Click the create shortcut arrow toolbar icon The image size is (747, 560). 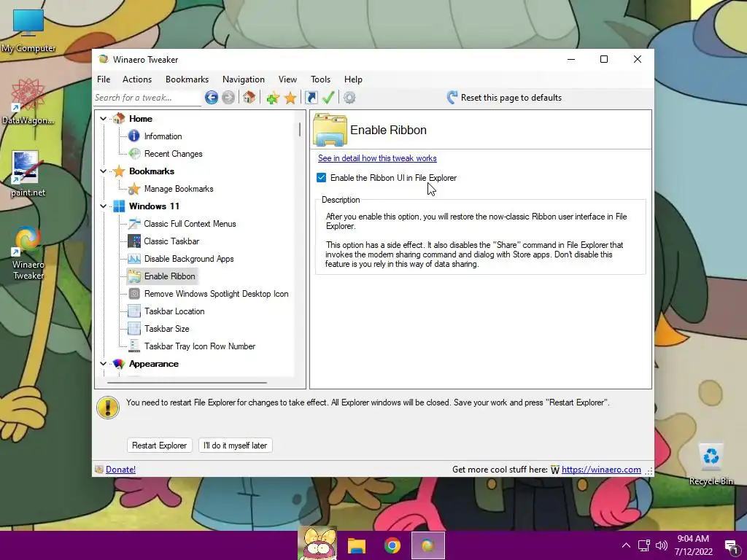311,98
